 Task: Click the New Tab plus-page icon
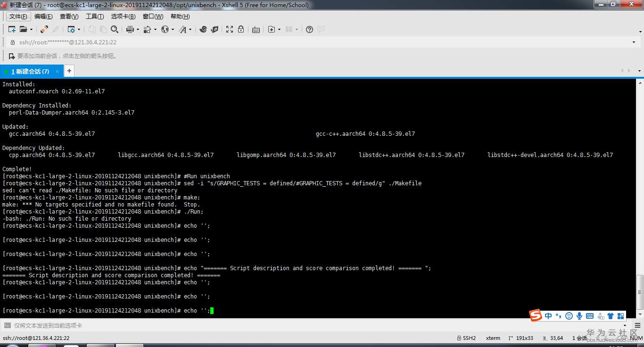tap(272, 29)
